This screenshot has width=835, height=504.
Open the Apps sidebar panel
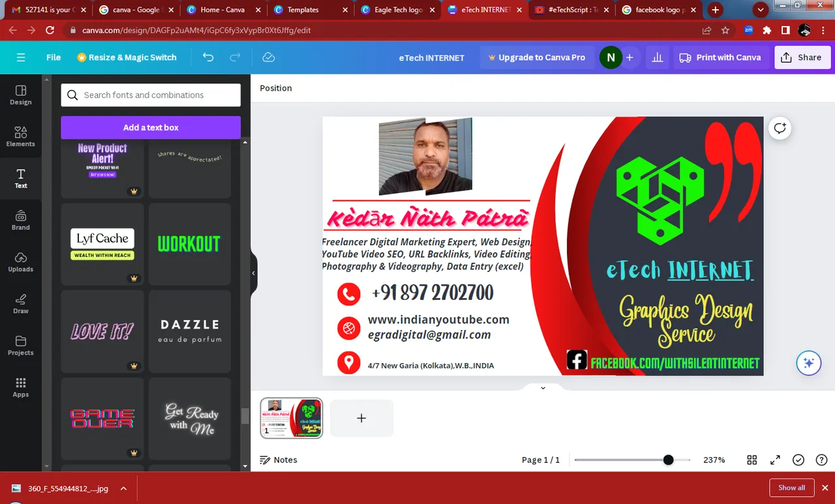pos(21,387)
